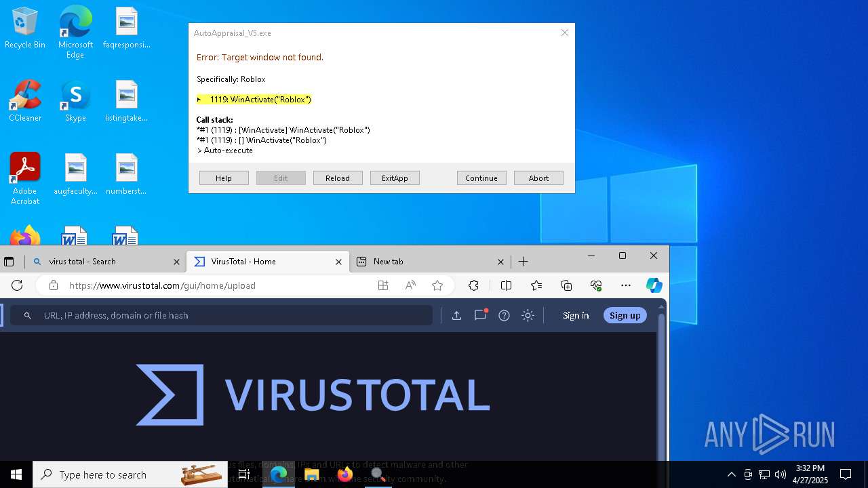Open Firefox from the taskbar
The height and width of the screenshot is (488, 868).
coord(344,474)
